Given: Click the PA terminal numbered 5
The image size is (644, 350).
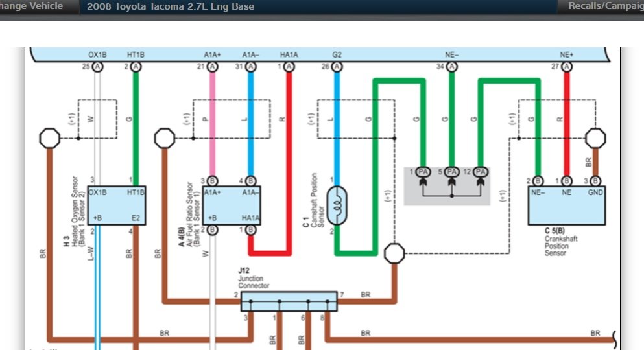Looking at the screenshot, I should click(x=452, y=172).
